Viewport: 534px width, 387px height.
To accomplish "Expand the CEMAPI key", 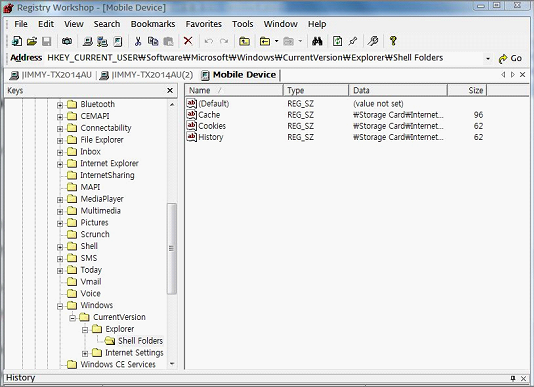I will 60,117.
